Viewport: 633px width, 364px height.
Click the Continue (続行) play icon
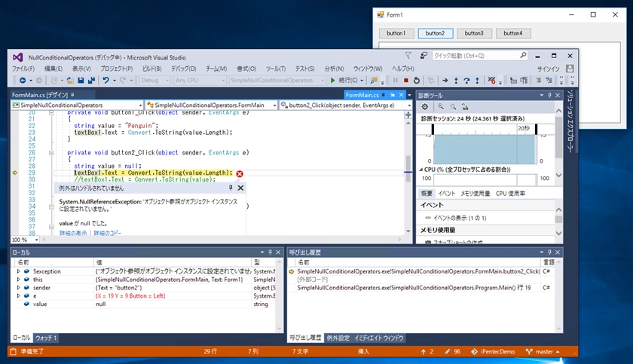pos(332,81)
